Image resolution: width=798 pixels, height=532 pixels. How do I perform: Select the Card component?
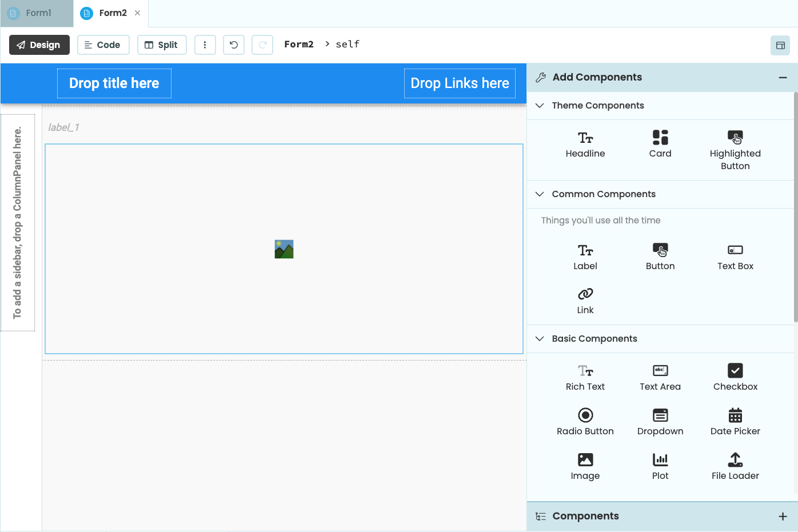660,145
